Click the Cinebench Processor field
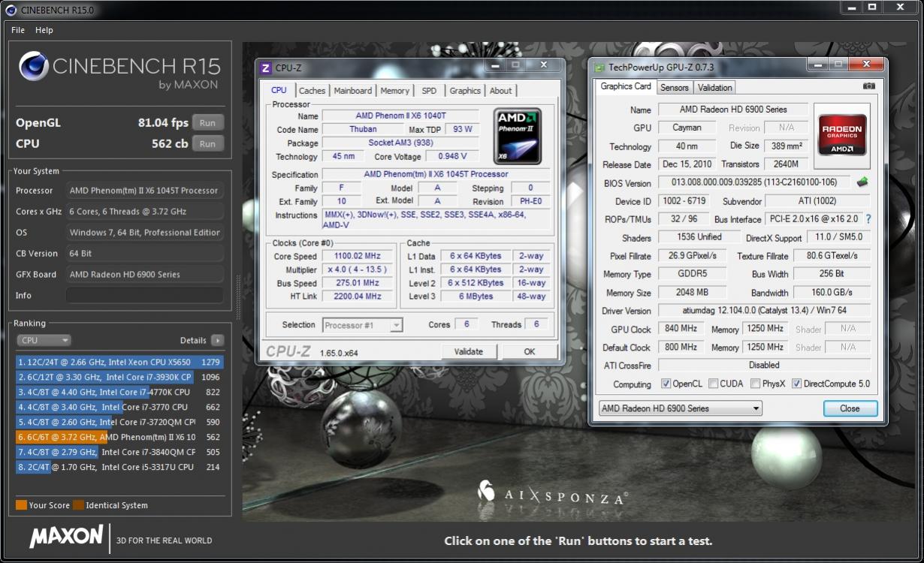The height and width of the screenshot is (563, 924). tap(145, 191)
